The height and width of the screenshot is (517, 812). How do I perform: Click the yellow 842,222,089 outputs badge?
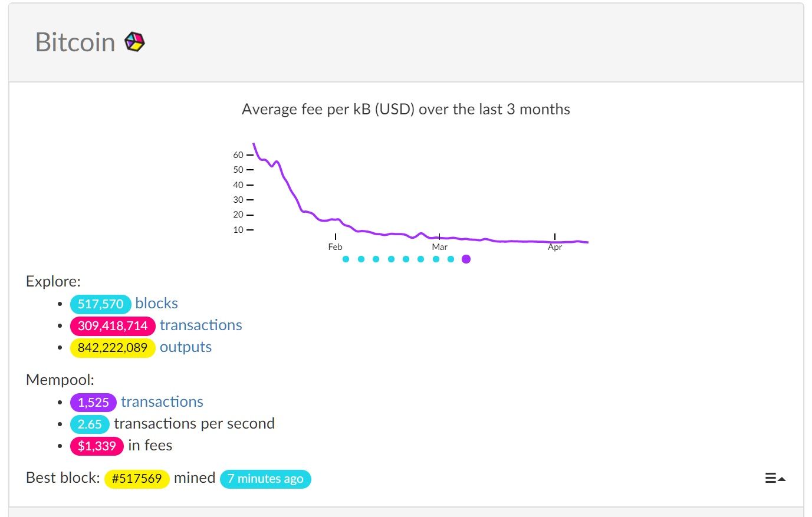pos(113,348)
